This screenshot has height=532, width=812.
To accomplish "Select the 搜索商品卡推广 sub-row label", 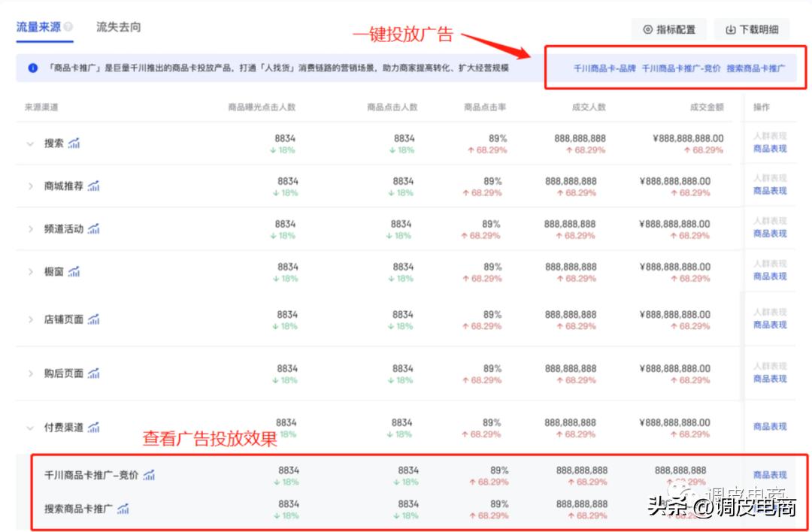I will tap(78, 509).
